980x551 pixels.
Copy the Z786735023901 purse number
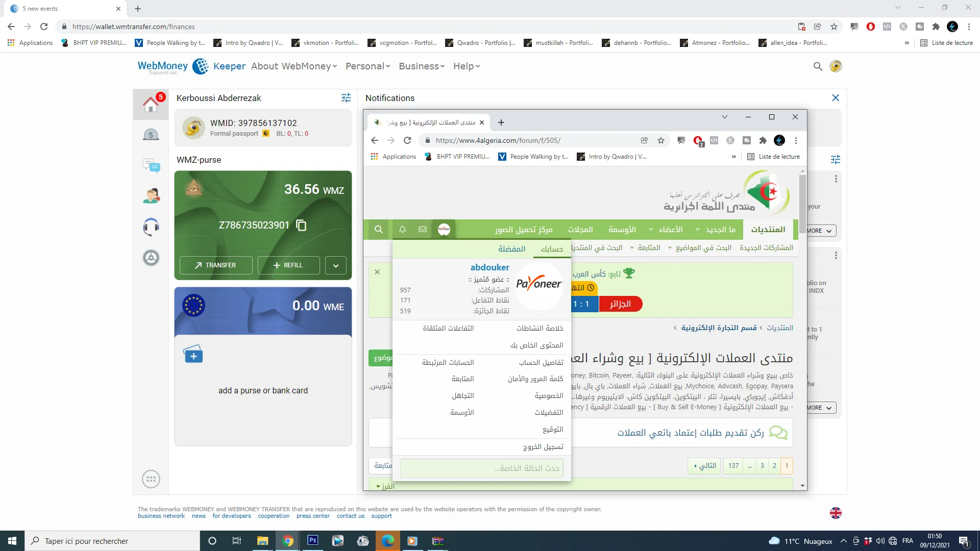point(302,225)
